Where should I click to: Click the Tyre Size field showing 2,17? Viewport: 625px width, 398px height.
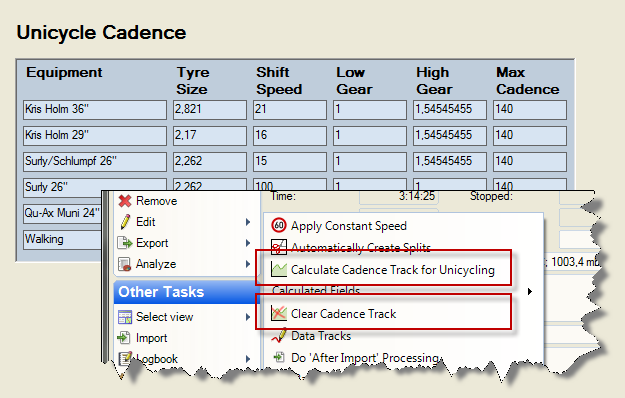(210, 136)
